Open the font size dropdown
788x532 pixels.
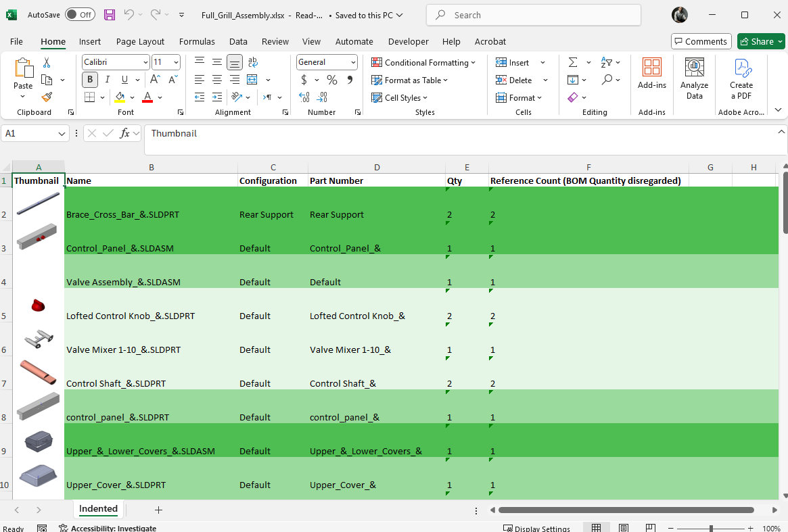tap(176, 62)
